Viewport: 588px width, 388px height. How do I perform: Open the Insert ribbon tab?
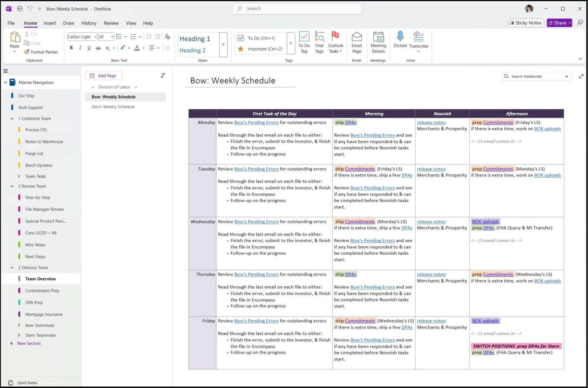50,23
